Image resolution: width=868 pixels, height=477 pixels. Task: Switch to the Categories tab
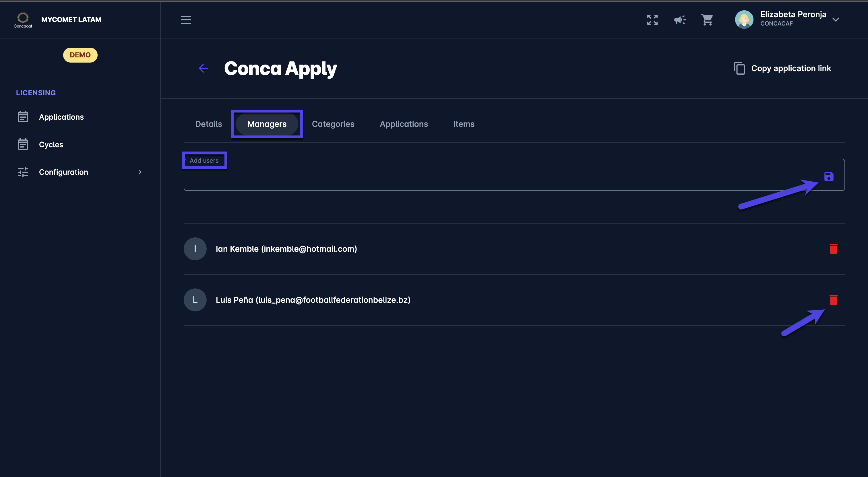(333, 124)
